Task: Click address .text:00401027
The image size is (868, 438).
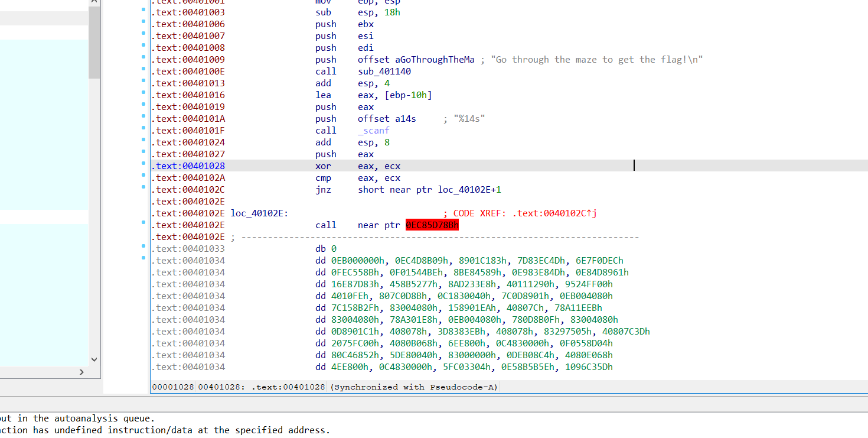Action: pyautogui.click(x=188, y=154)
